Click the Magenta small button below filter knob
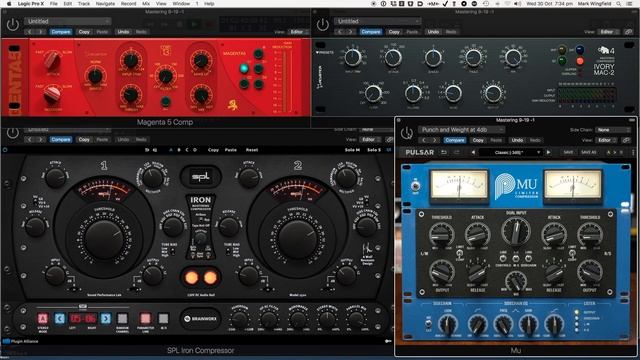The width and height of the screenshot is (640, 360). point(166,102)
